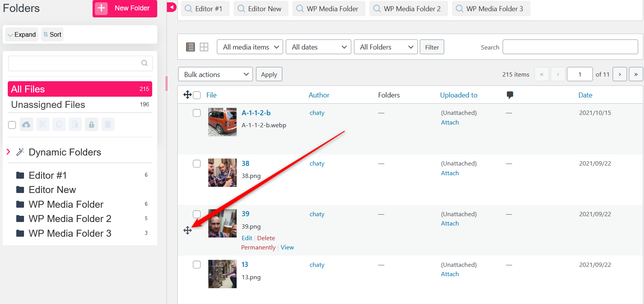Open the All media items dropdown

coord(250,47)
